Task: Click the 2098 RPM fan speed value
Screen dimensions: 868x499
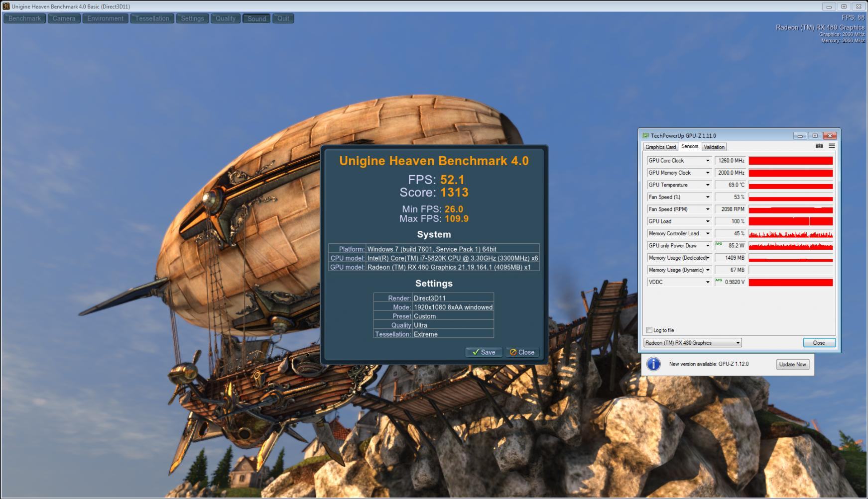Action: point(731,209)
